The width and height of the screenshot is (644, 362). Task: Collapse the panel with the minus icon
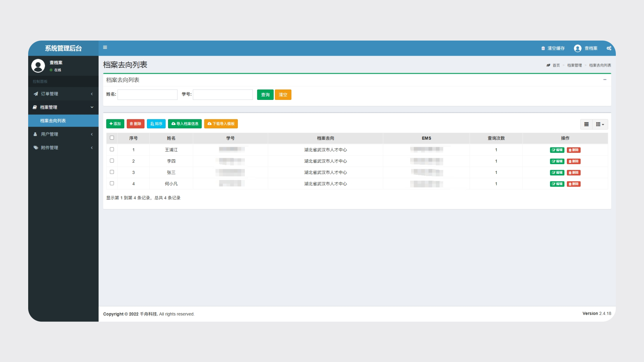(x=605, y=80)
